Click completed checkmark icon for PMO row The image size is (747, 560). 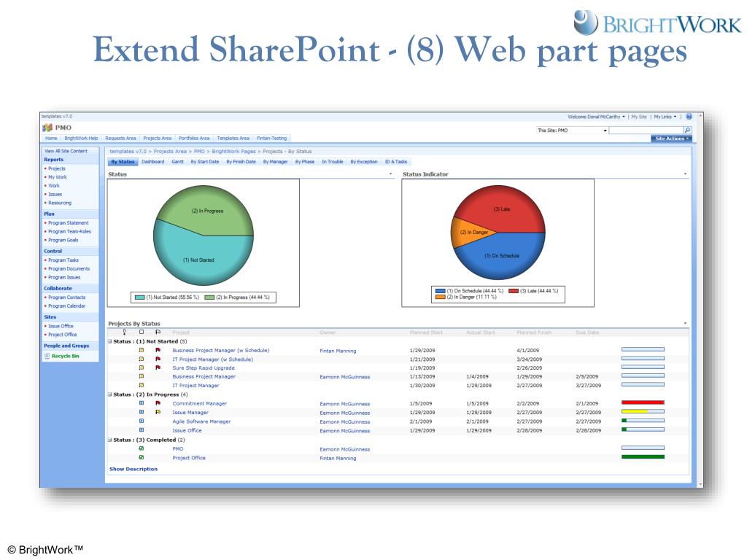tap(142, 448)
